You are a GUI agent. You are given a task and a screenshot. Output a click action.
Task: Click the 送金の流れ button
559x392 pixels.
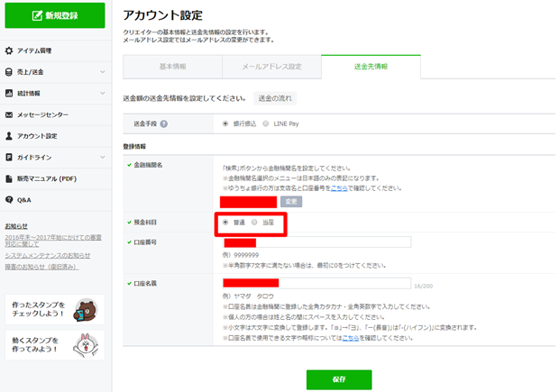(x=275, y=98)
